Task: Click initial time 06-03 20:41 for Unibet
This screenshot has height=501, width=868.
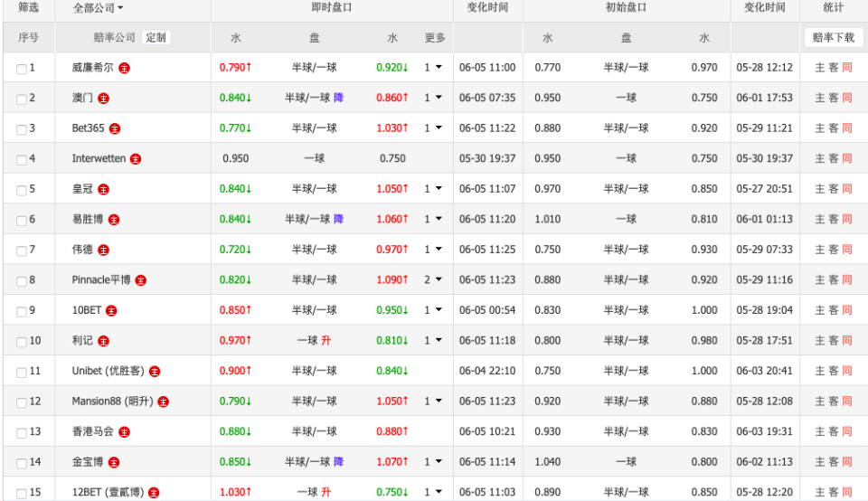Action: 765,371
